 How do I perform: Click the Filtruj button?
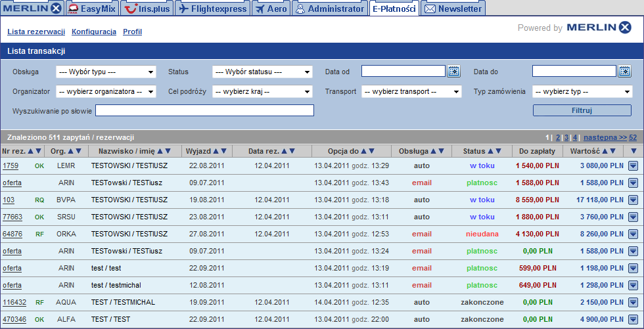tap(582, 110)
